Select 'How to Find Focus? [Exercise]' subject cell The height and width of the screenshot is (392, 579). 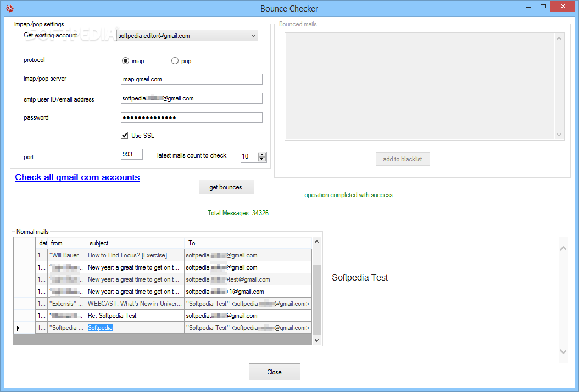point(135,255)
